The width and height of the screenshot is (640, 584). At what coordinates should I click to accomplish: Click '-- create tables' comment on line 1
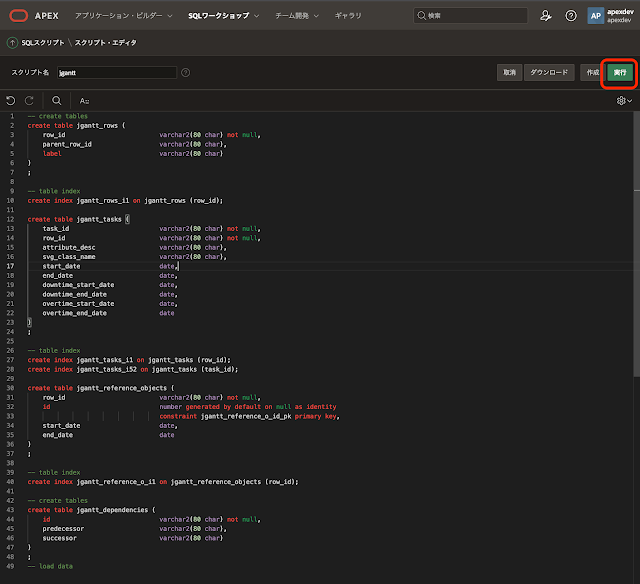click(58, 116)
